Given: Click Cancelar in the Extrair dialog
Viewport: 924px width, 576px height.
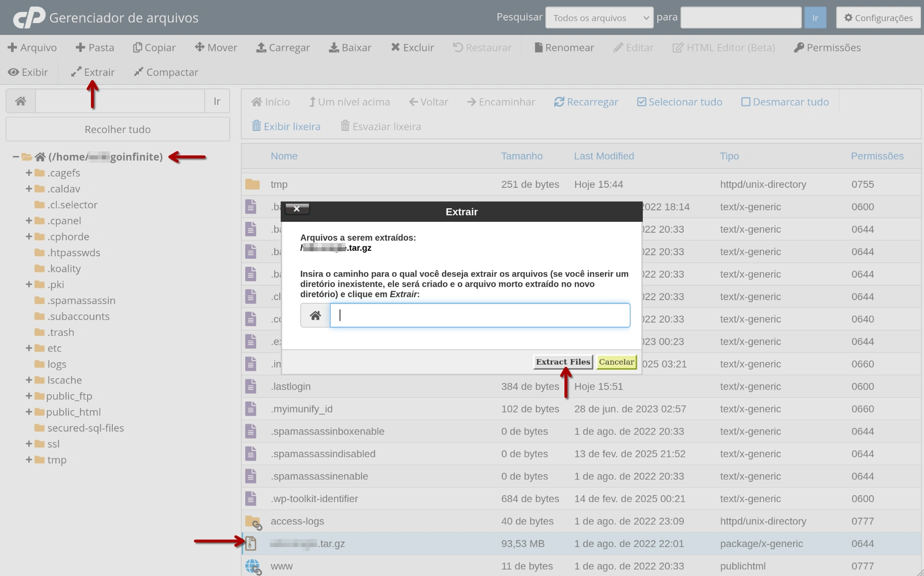Looking at the screenshot, I should point(616,361).
